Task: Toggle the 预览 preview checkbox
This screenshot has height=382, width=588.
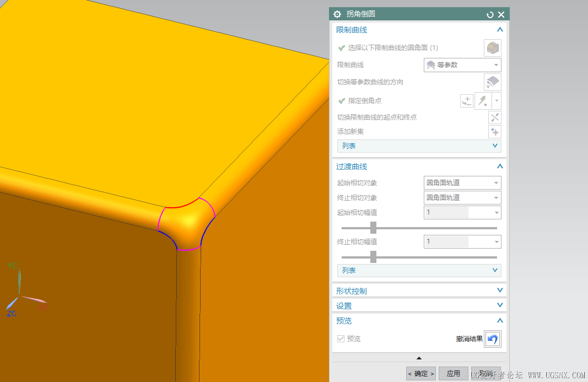Action: [341, 339]
